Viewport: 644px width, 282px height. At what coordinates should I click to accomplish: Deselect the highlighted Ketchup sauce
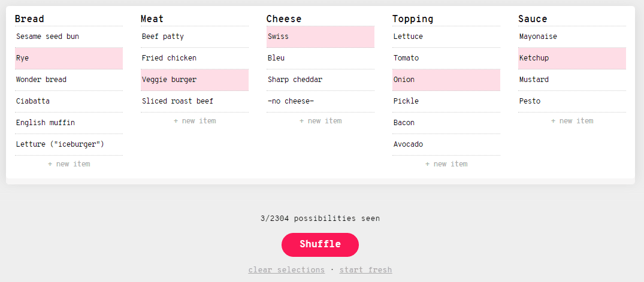click(572, 58)
